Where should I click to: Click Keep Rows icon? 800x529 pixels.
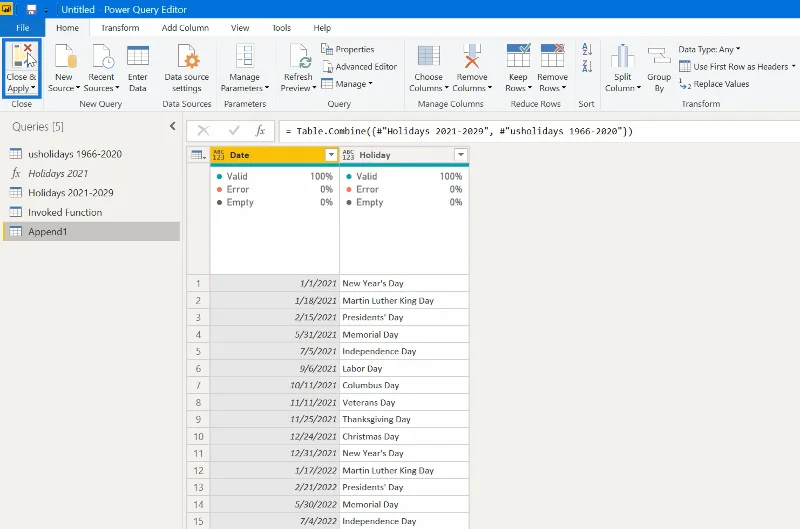coord(518,56)
